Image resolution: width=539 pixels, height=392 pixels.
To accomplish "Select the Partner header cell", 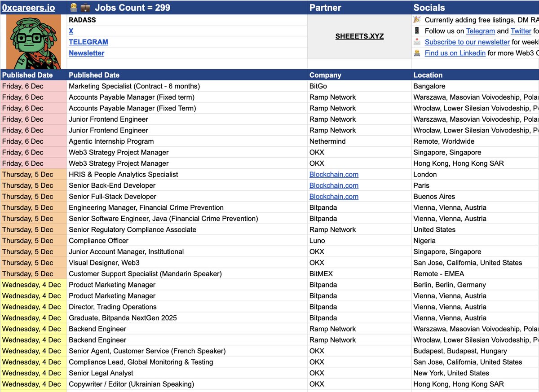I will (x=359, y=8).
